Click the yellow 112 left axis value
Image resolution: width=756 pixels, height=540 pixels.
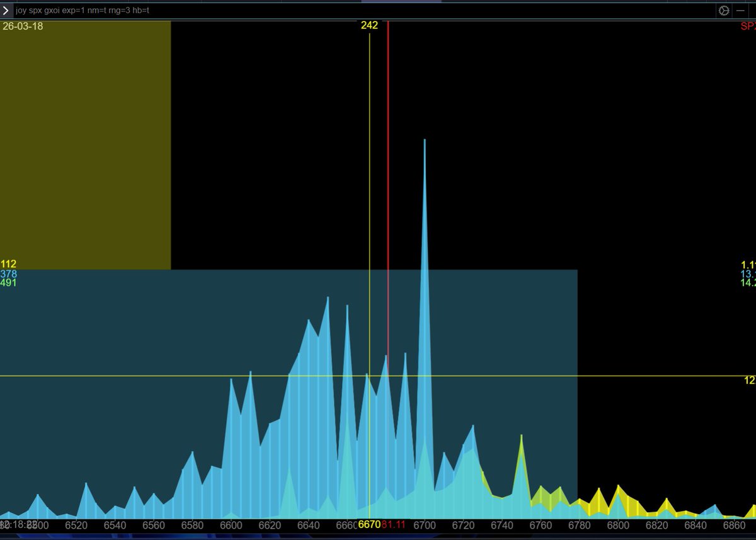pyautogui.click(x=9, y=264)
